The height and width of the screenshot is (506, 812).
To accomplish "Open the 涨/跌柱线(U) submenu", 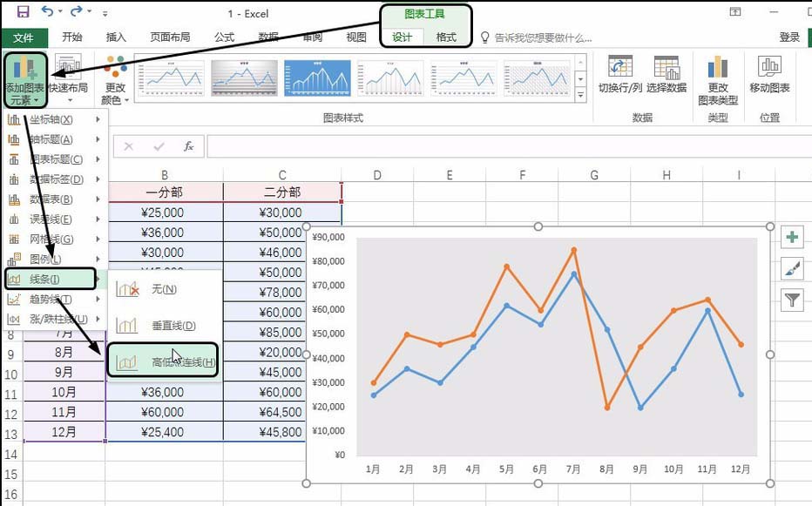I will [x=54, y=319].
